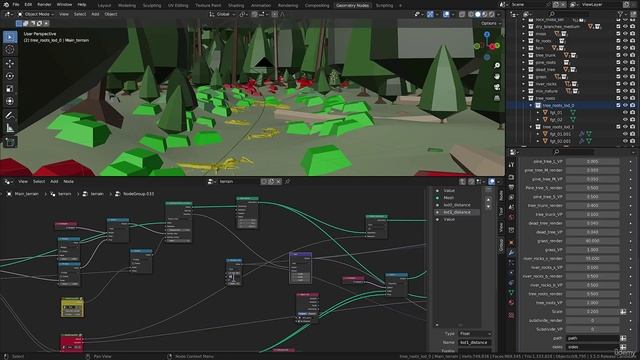Click NodeGroup.033 breadcrumb item
The width and height of the screenshot is (640, 360).
point(138,194)
